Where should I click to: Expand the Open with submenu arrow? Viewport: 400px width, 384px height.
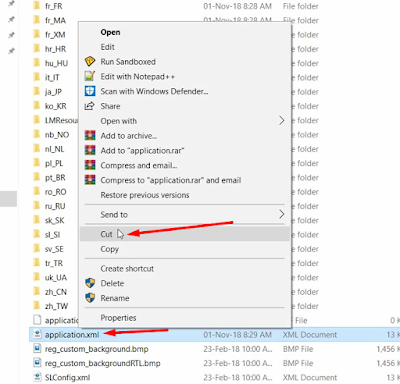(x=282, y=121)
